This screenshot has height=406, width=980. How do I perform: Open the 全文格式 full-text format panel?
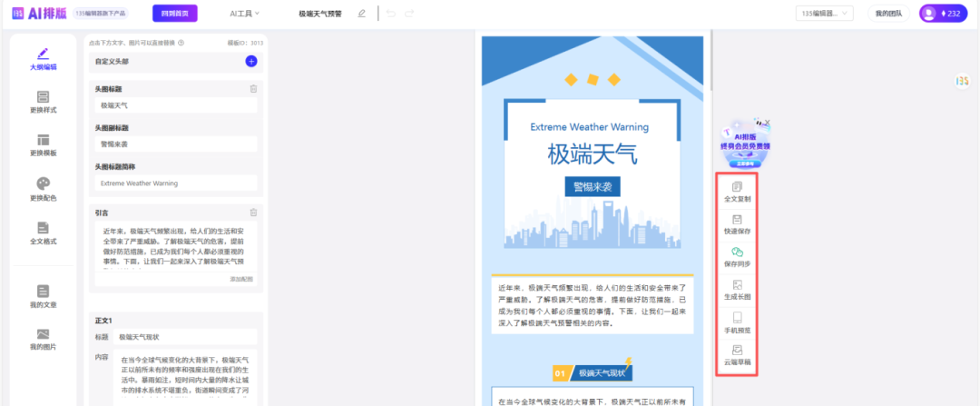(44, 233)
